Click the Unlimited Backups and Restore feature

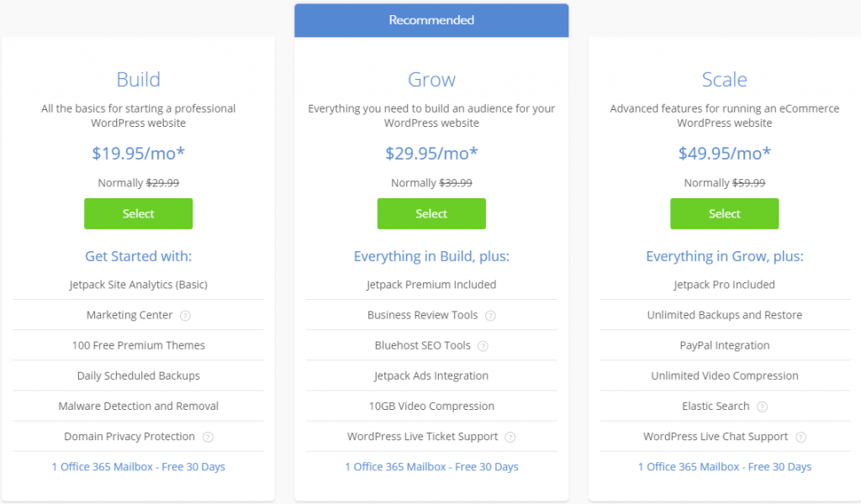click(x=724, y=315)
